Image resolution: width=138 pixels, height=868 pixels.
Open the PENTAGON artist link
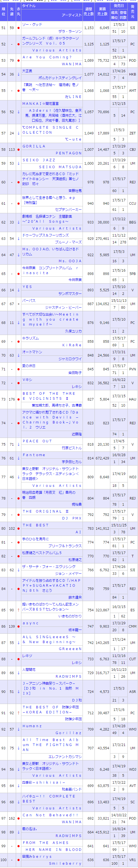coord(68,153)
